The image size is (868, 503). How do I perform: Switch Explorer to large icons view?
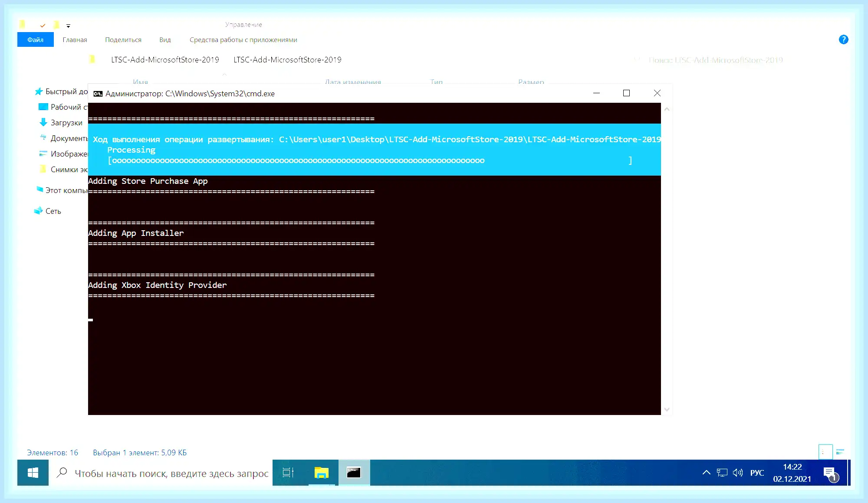pyautogui.click(x=840, y=452)
